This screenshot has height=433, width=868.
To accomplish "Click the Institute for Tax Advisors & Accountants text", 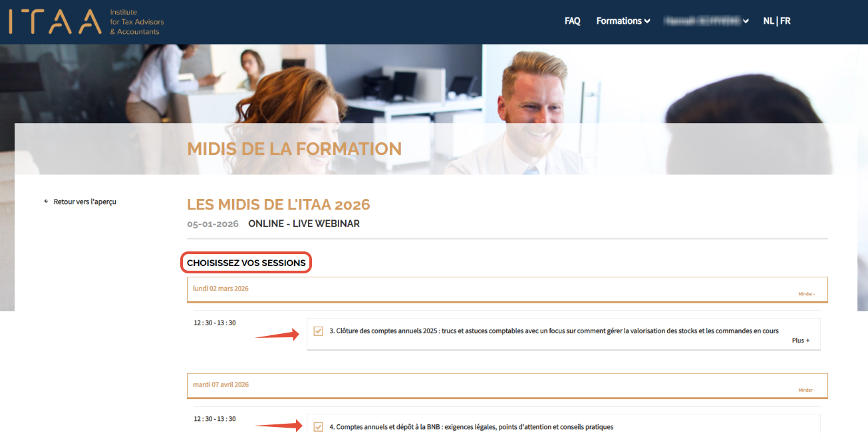I will pos(136,22).
